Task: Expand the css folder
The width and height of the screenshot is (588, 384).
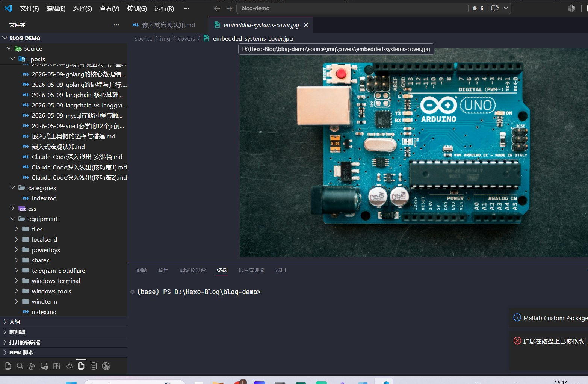Action: [13, 208]
